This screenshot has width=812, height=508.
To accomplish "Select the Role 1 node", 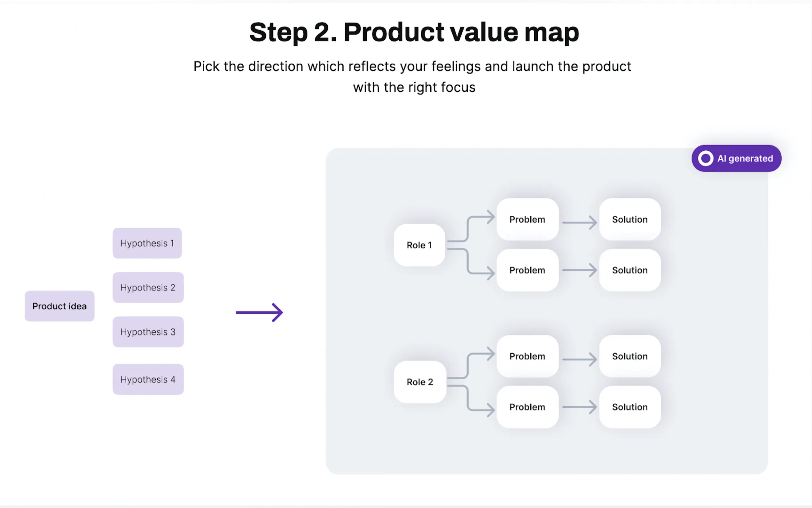I will click(x=419, y=245).
